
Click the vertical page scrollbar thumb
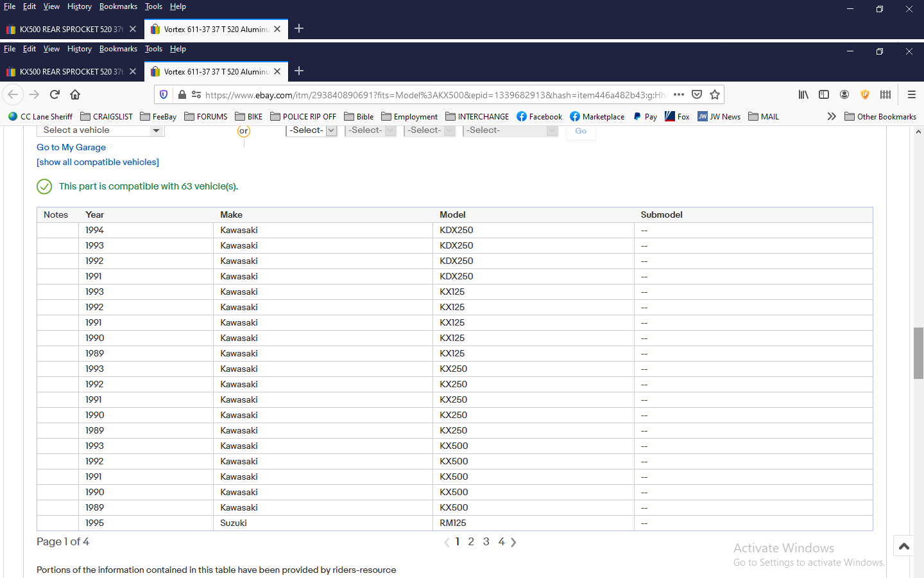918,353
